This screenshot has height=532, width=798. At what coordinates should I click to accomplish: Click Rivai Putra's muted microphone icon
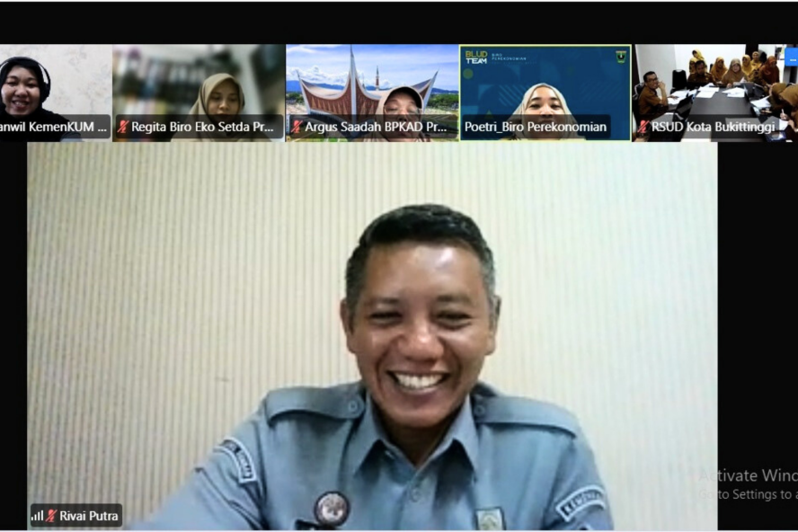tap(52, 516)
